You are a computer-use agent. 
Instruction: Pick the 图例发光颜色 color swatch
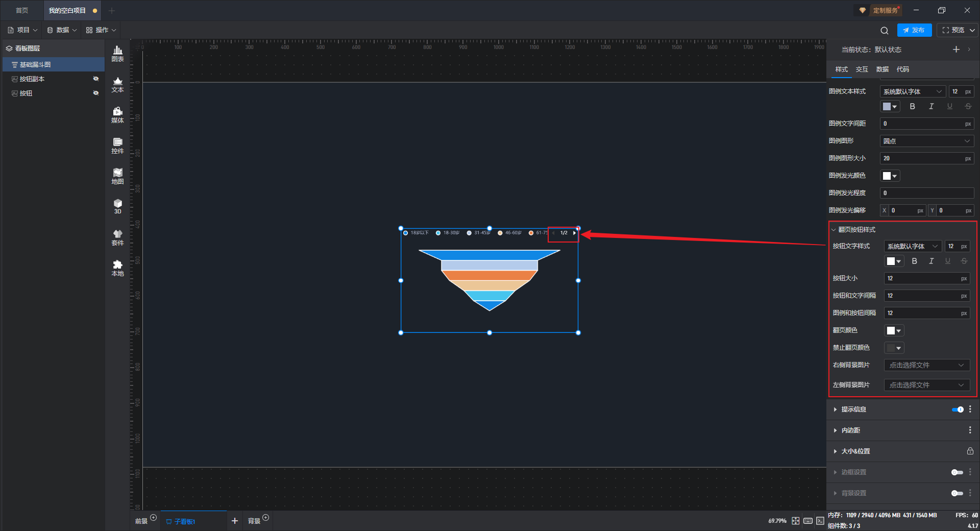[890, 176]
